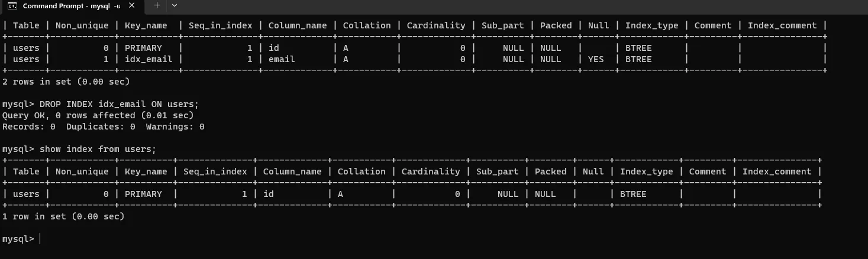Click the typed "show index from users;" command
This screenshot has width=868, height=259.
pyautogui.click(x=98, y=149)
